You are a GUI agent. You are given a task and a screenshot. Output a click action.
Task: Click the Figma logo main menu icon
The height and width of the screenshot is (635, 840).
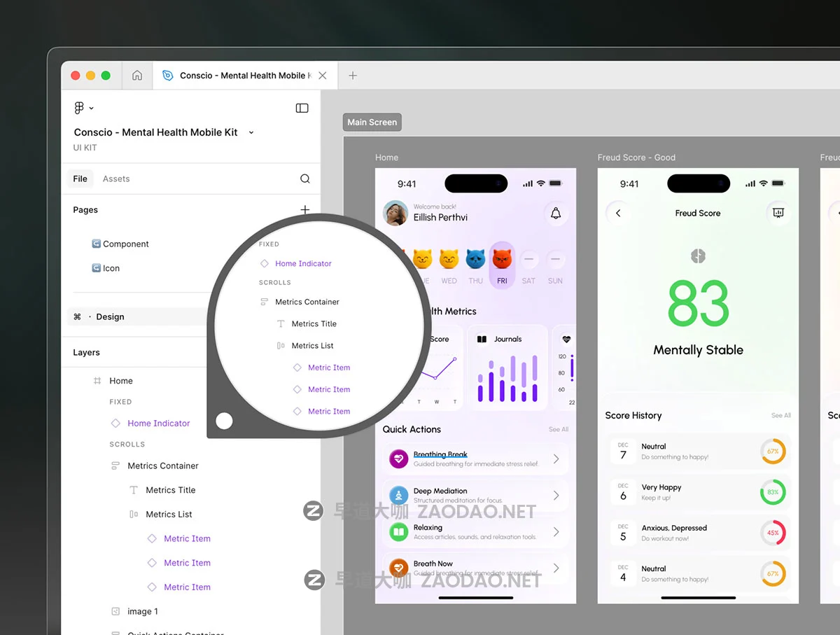[x=79, y=108]
